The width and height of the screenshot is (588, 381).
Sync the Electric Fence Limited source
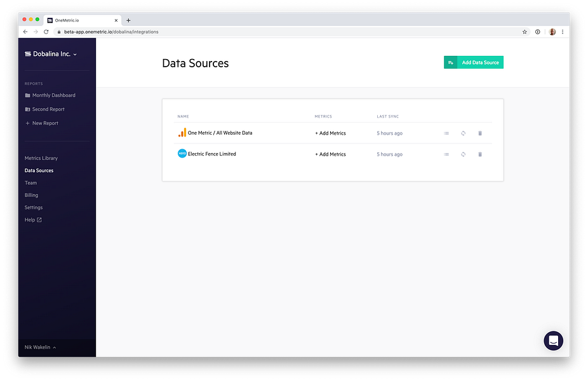(463, 154)
